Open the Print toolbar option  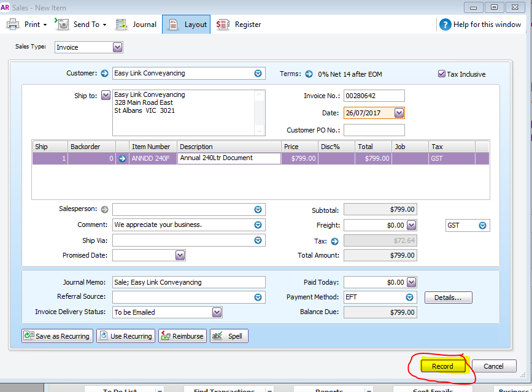click(x=27, y=25)
